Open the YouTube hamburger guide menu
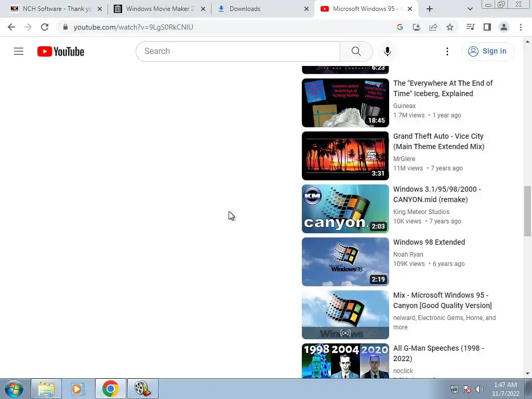 [19, 51]
